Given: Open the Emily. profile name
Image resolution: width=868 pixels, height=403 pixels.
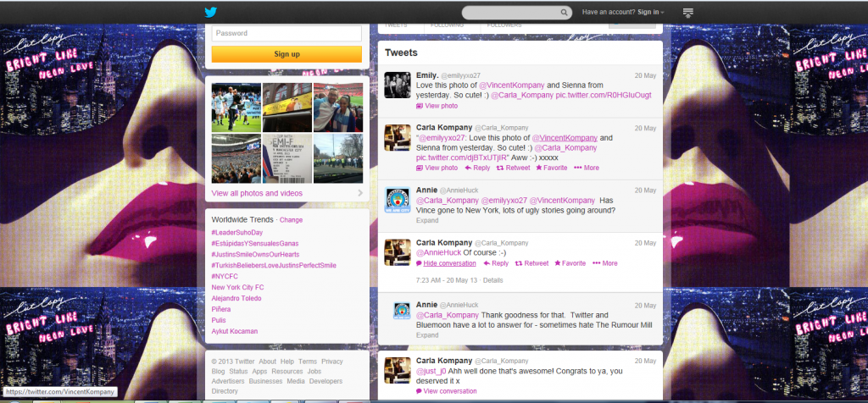Looking at the screenshot, I should tap(427, 75).
